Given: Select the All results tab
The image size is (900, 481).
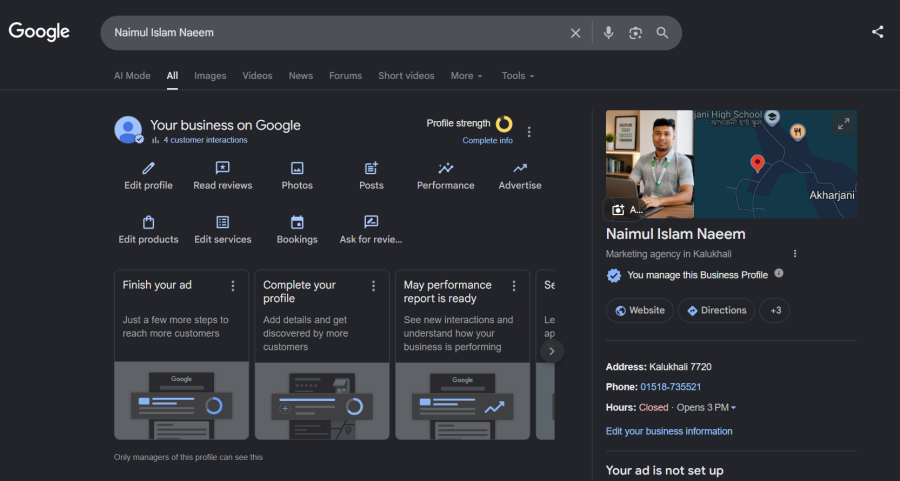Looking at the screenshot, I should click(172, 76).
